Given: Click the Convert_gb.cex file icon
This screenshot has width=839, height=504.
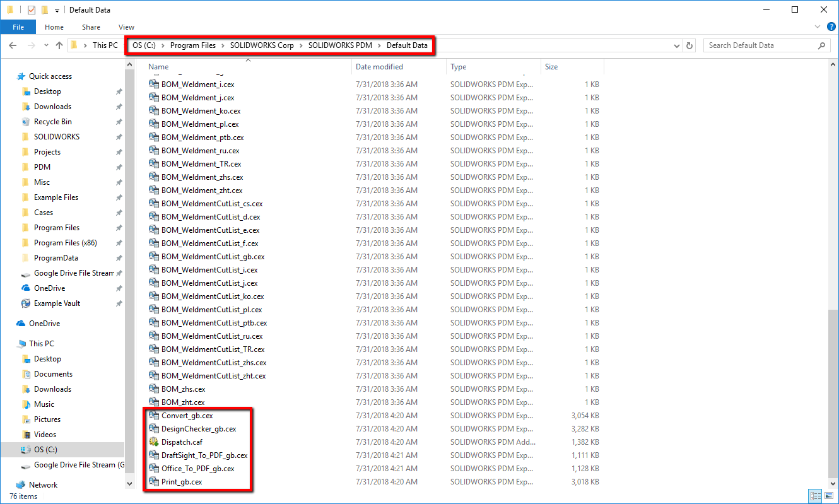Looking at the screenshot, I should 153,416.
